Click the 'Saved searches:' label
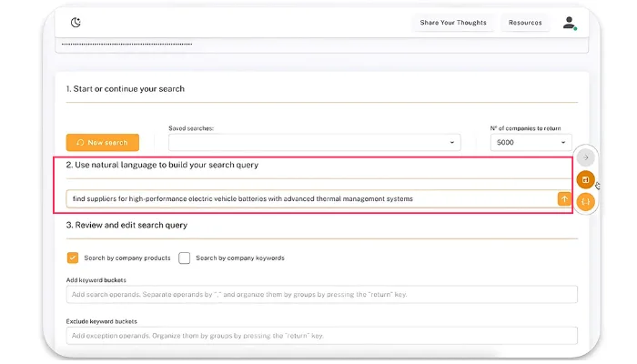This screenshot has width=637, height=364. click(x=191, y=128)
